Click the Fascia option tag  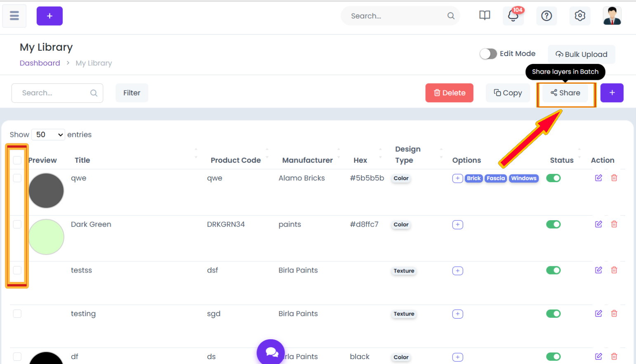[495, 178]
